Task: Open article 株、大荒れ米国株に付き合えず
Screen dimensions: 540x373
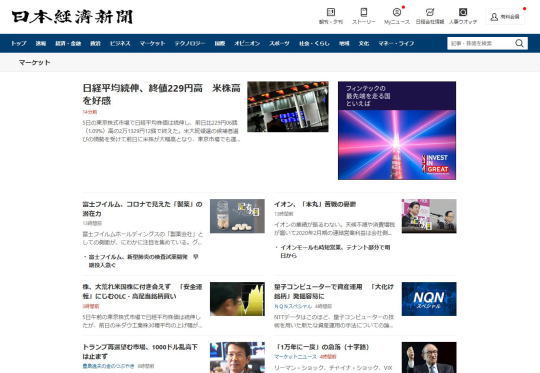Action: (142, 291)
